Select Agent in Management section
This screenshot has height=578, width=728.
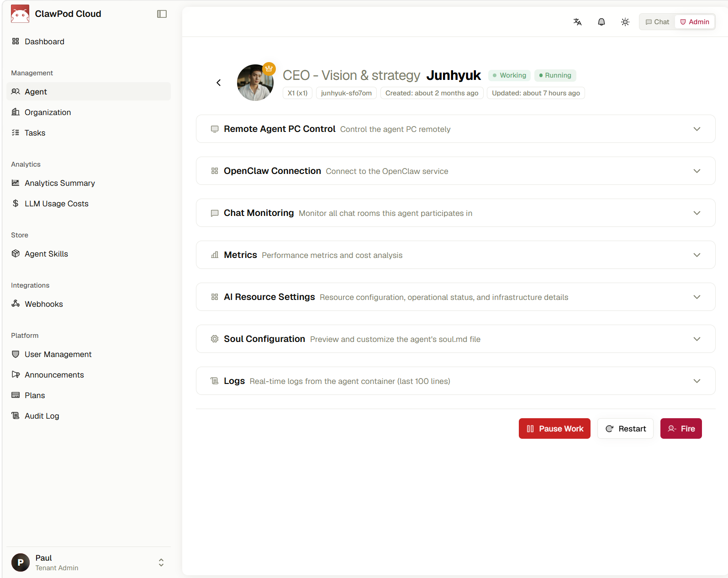point(89,92)
